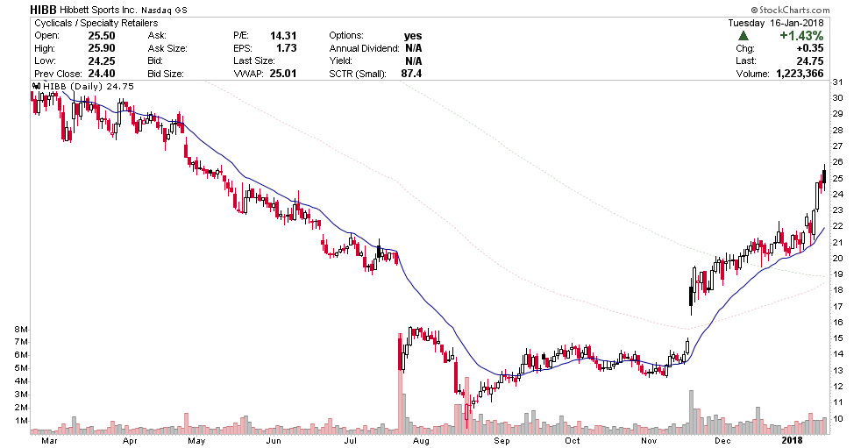
Task: Select the Chg value +0.35
Action: [810, 49]
